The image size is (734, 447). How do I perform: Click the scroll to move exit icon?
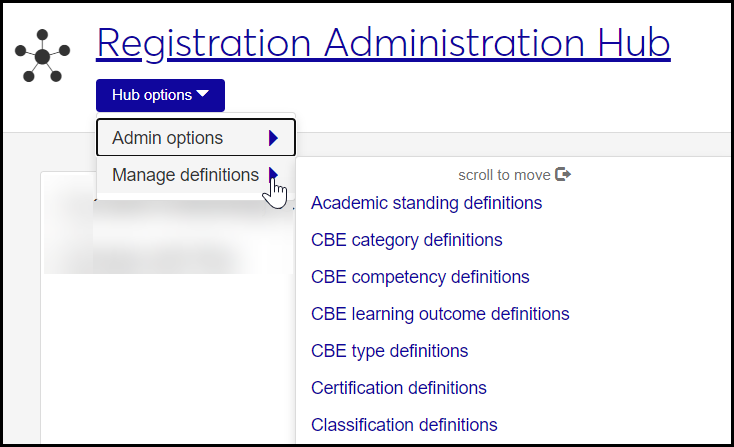[x=563, y=174]
